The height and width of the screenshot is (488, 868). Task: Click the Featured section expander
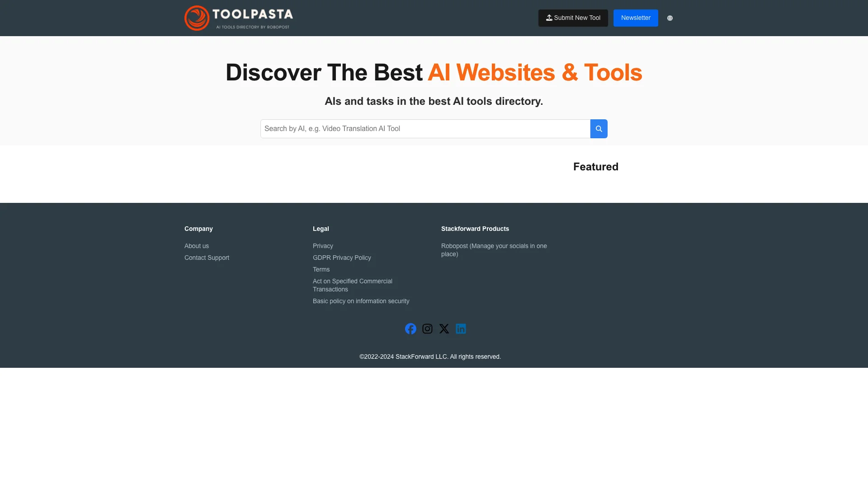595,166
